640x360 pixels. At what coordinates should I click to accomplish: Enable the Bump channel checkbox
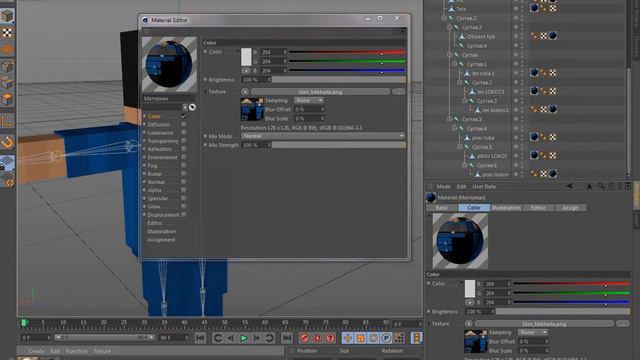click(184, 173)
